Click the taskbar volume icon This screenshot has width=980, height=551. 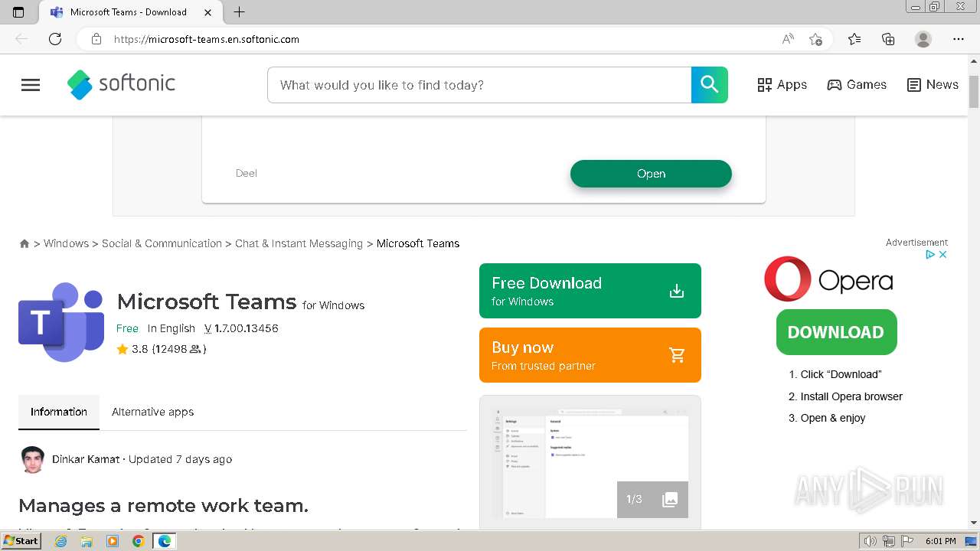[x=871, y=541]
